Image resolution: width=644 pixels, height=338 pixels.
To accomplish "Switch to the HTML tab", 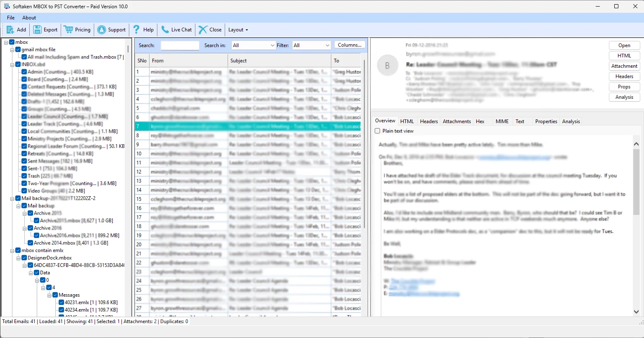I will [x=407, y=121].
